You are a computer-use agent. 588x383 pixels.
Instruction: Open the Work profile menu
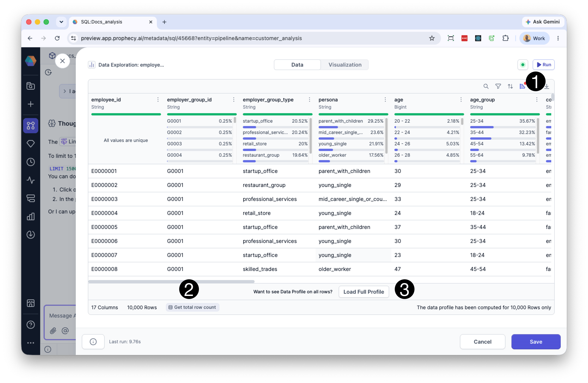pos(534,38)
